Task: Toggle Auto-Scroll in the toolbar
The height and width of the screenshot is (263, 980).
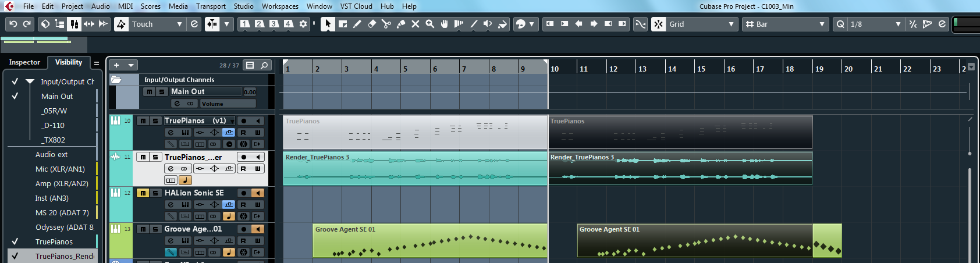Action: 212,24
